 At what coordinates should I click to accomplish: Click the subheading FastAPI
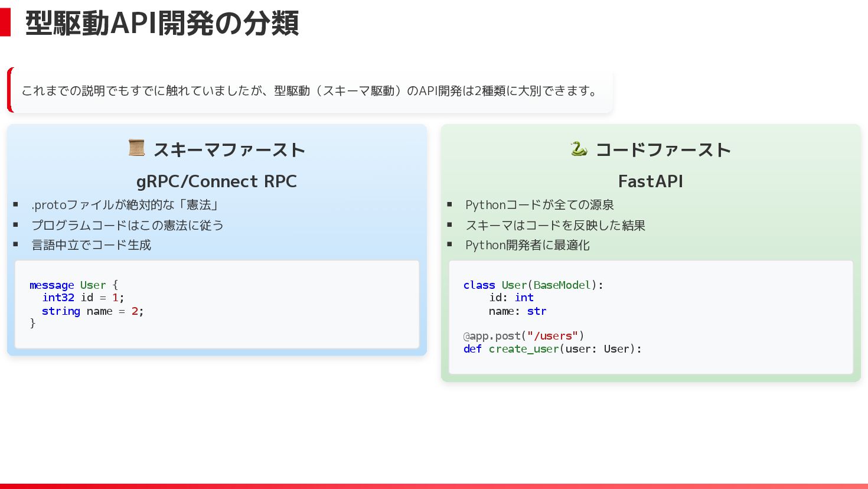(651, 181)
